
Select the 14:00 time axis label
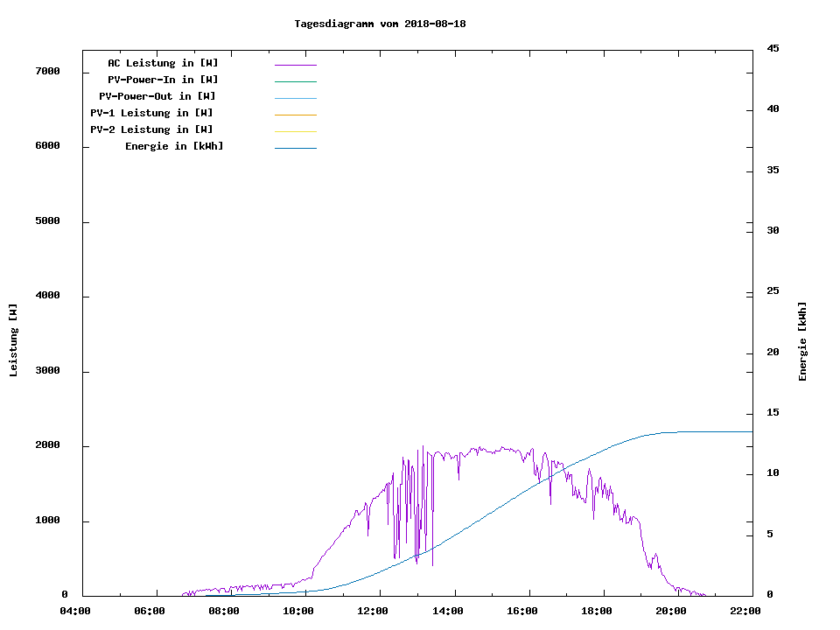click(x=448, y=611)
